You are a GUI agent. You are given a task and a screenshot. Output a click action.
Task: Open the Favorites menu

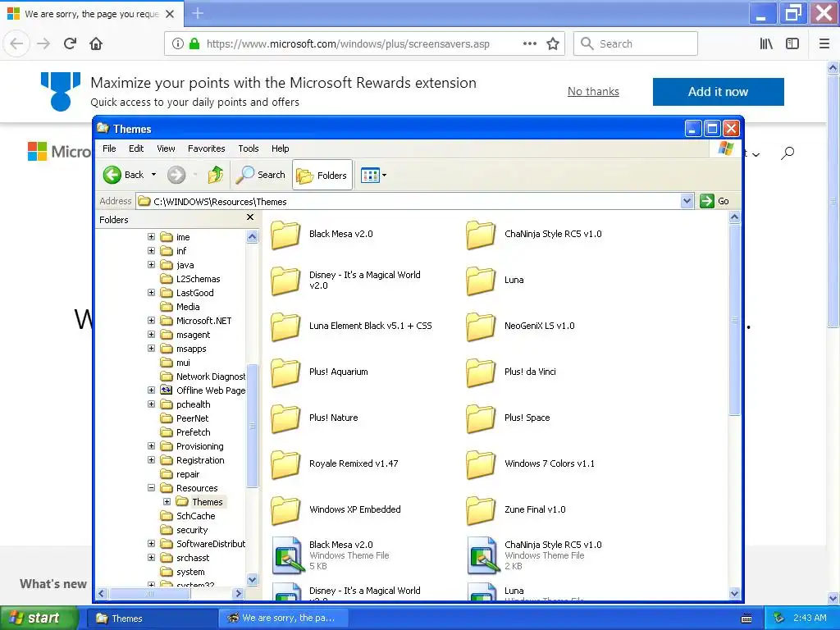click(x=206, y=148)
